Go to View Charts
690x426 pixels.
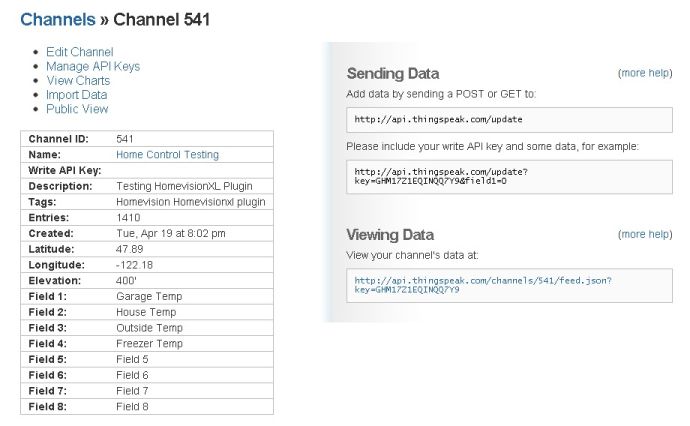[78, 81]
